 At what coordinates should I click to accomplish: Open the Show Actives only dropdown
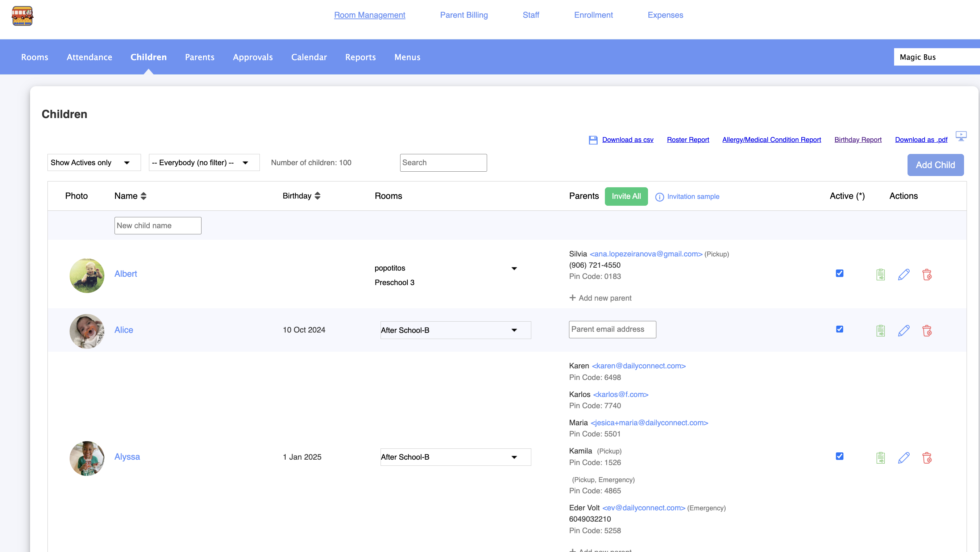point(94,163)
